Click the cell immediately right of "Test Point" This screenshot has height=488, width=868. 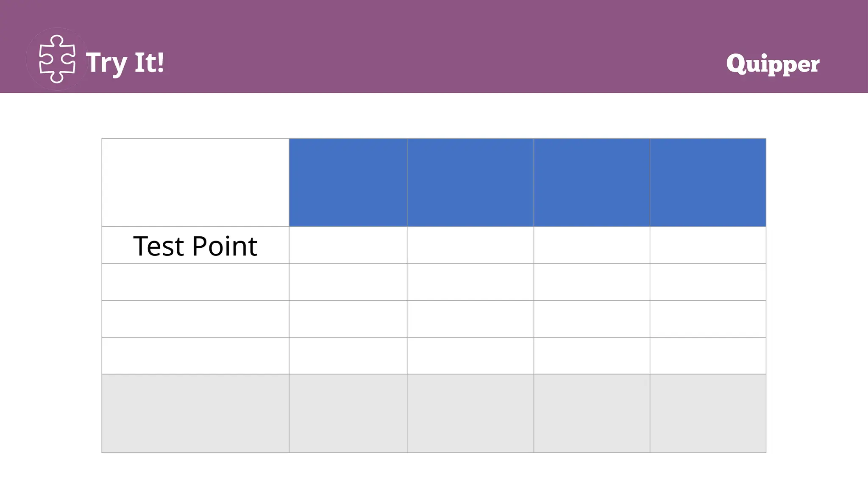(x=348, y=245)
